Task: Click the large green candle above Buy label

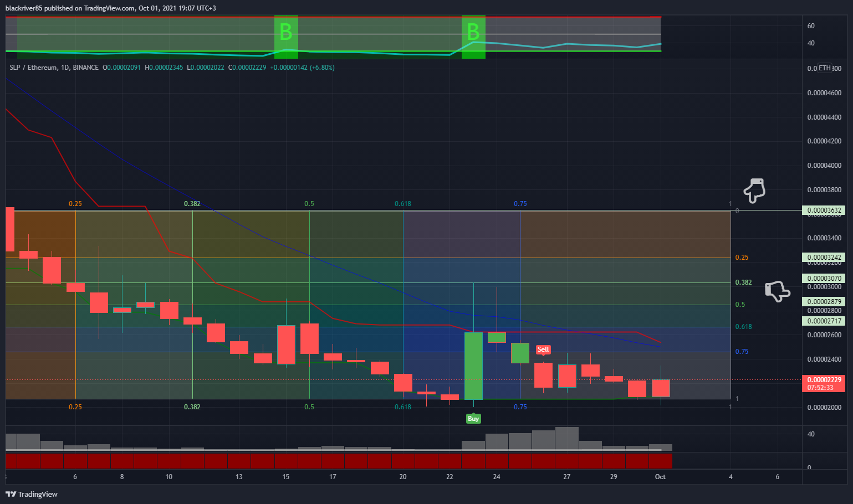Action: (x=473, y=366)
